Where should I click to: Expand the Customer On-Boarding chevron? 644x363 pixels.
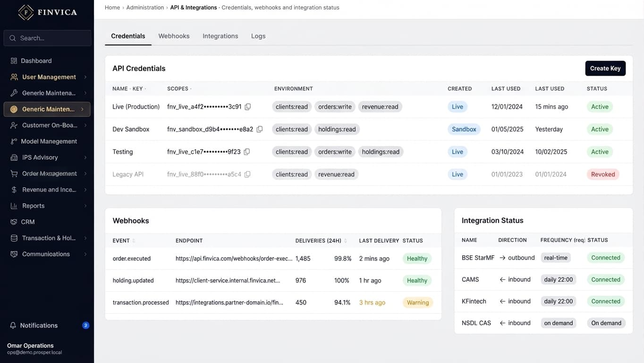[x=85, y=125]
